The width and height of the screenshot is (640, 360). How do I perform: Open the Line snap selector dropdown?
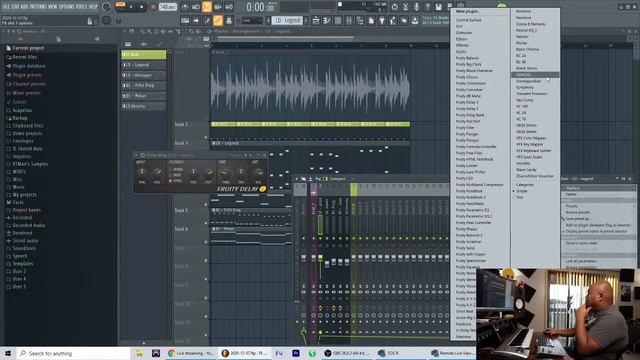[x=252, y=20]
